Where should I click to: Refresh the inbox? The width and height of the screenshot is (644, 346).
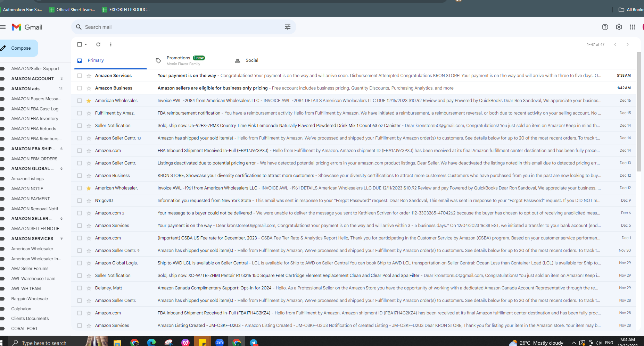pos(98,44)
